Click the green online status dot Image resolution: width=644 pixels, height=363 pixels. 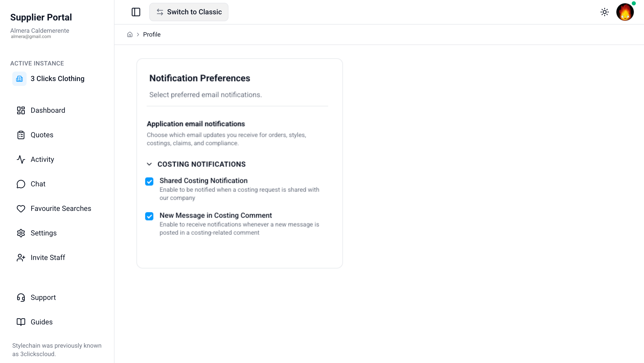(x=634, y=4)
